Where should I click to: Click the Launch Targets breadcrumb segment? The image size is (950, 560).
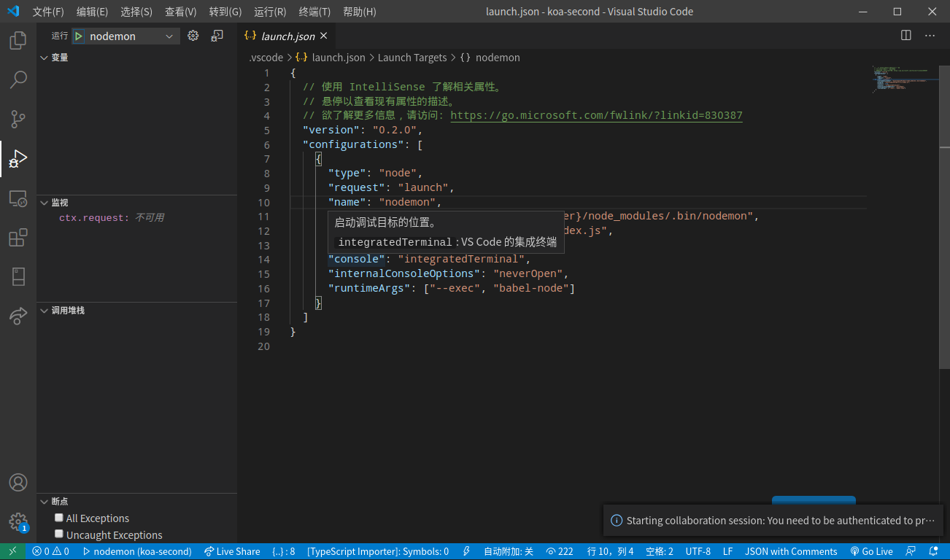(x=412, y=58)
